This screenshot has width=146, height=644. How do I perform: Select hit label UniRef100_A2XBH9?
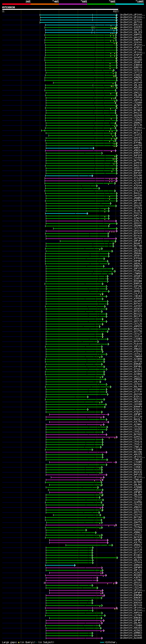pyautogui.click(x=131, y=557)
